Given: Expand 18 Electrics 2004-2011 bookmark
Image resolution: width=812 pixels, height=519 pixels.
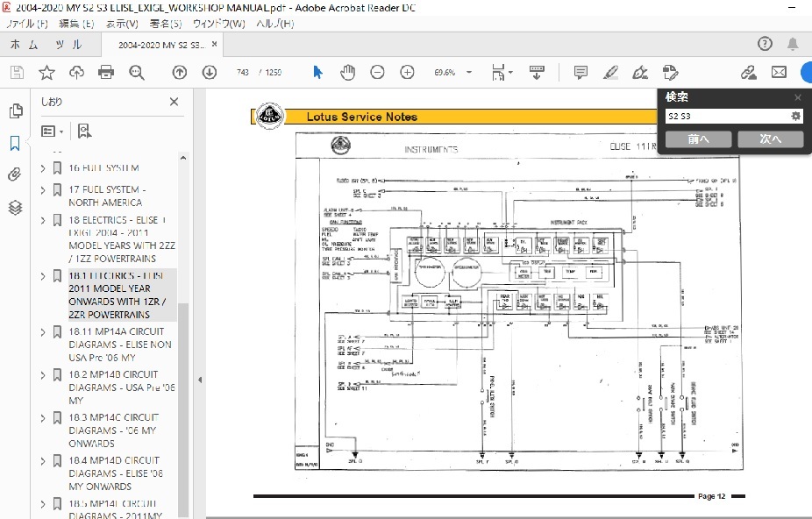Looking at the screenshot, I should [43, 220].
